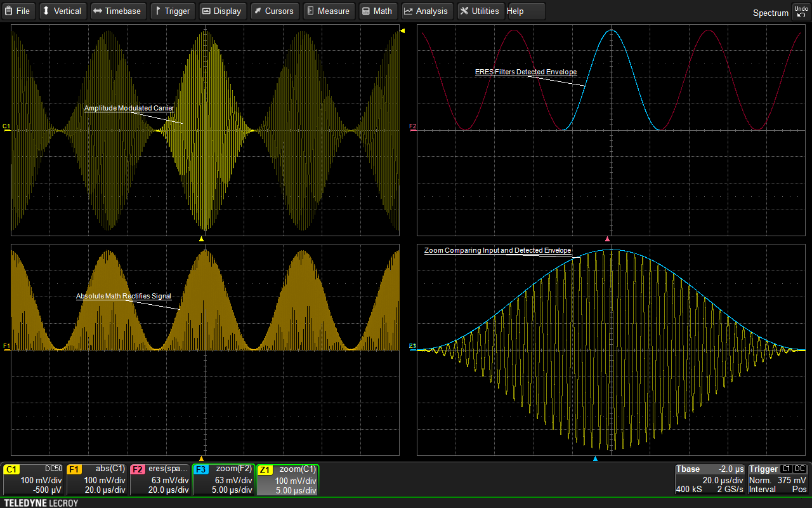812x508 pixels.
Task: Open the Trigger descriptor box
Action: [x=778, y=479]
